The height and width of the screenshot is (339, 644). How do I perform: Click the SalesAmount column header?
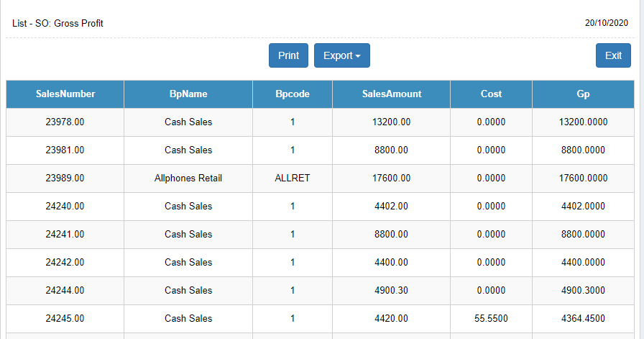pos(392,94)
